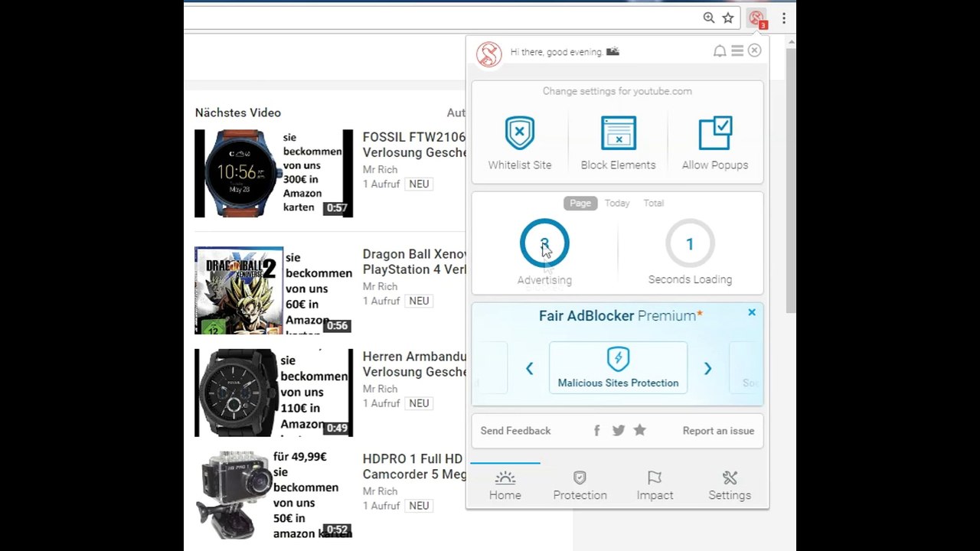Open Mr Rich channel under HDPRO video
The width and height of the screenshot is (980, 551).
380,491
